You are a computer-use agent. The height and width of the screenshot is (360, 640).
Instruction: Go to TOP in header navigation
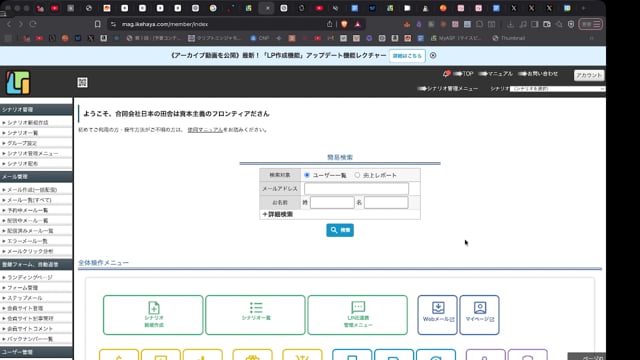pos(464,74)
